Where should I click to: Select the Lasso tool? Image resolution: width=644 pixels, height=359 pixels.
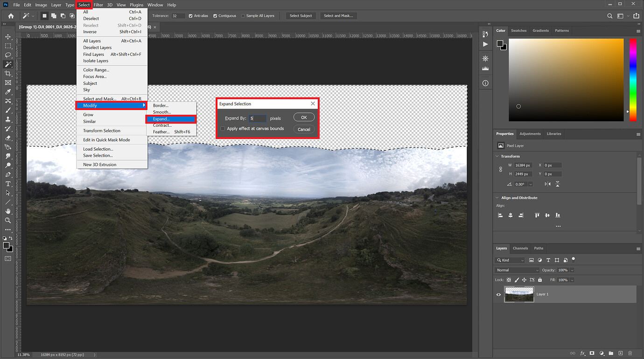tap(7, 55)
